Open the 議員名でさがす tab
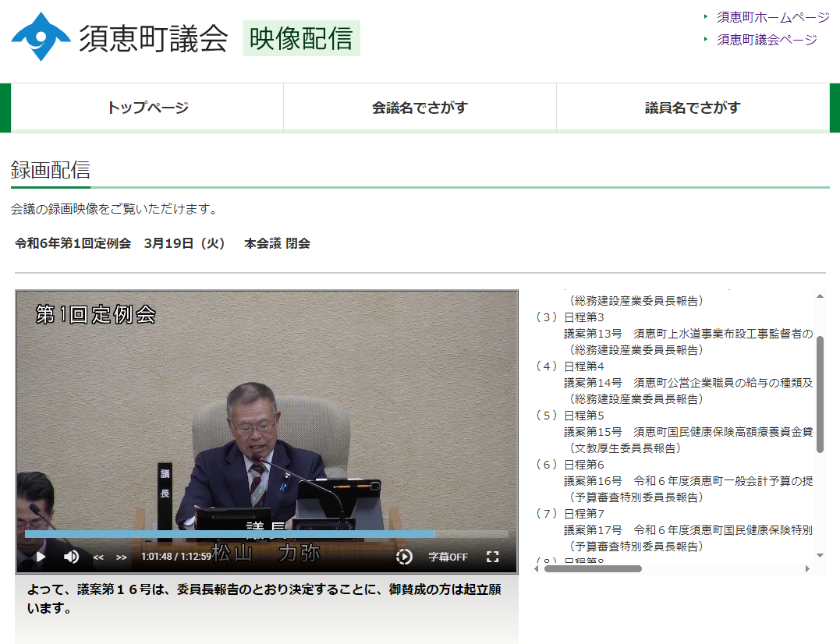The width and height of the screenshot is (840, 644). pos(693,108)
